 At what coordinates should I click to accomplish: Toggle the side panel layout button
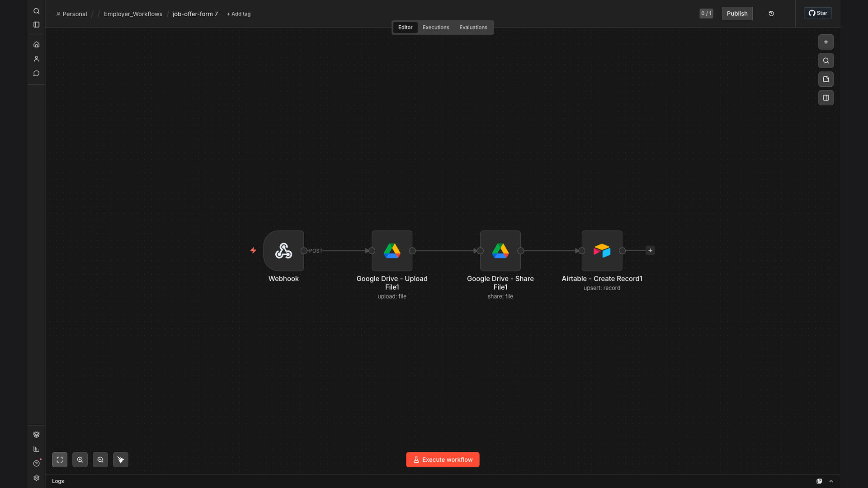[x=826, y=98]
